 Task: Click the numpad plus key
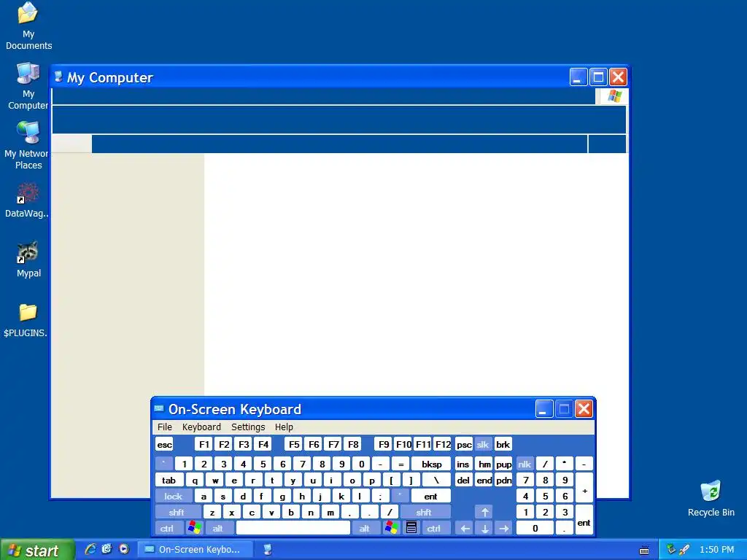(584, 488)
